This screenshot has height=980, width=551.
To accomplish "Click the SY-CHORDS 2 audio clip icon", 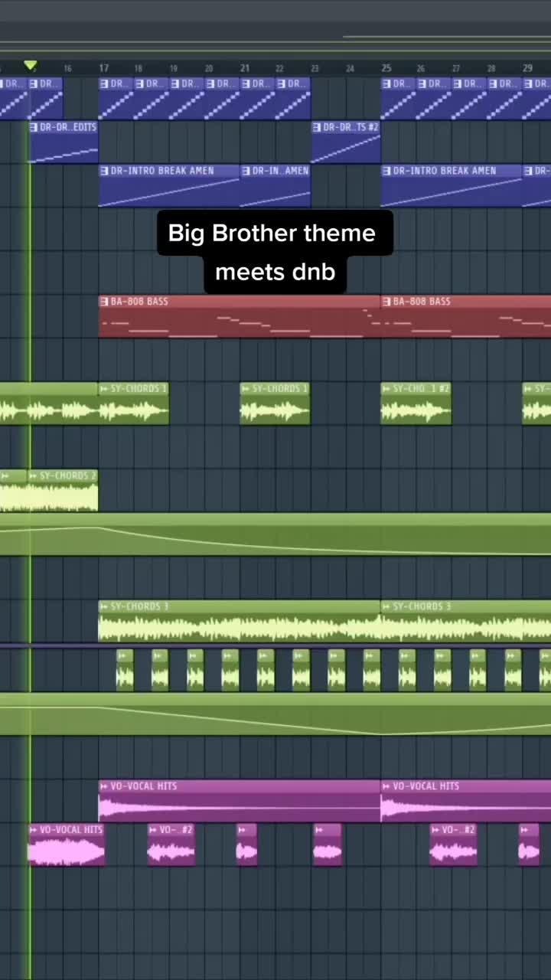I will [34, 476].
